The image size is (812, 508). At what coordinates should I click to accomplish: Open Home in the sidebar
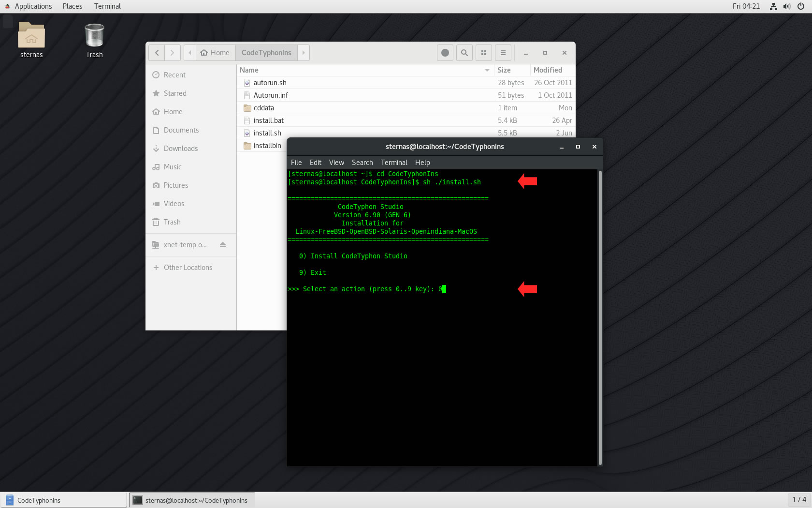click(x=191, y=112)
